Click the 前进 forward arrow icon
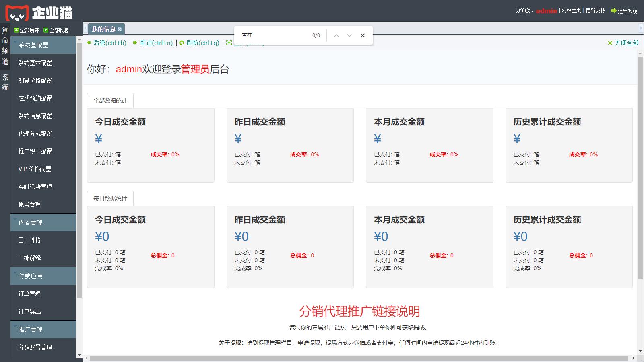This screenshot has height=362, width=644. (135, 43)
